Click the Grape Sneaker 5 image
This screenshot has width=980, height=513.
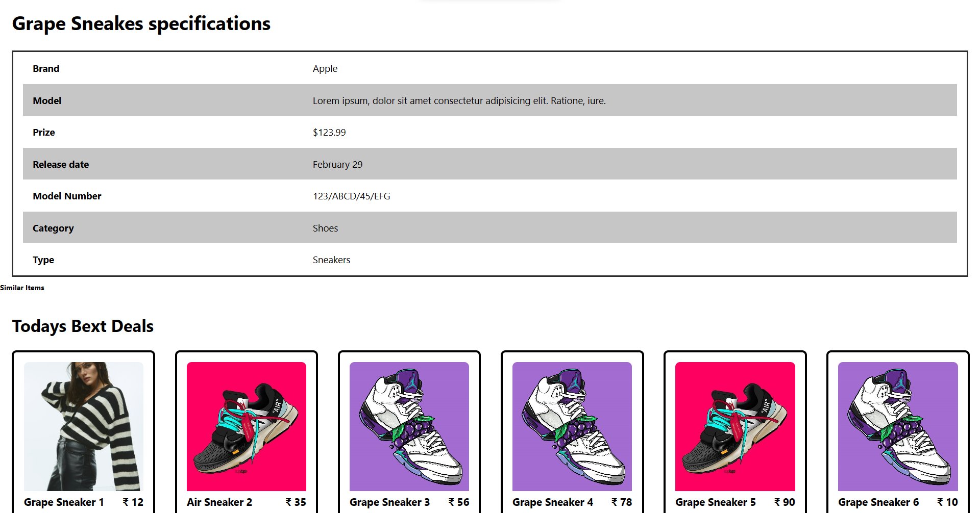click(x=734, y=427)
